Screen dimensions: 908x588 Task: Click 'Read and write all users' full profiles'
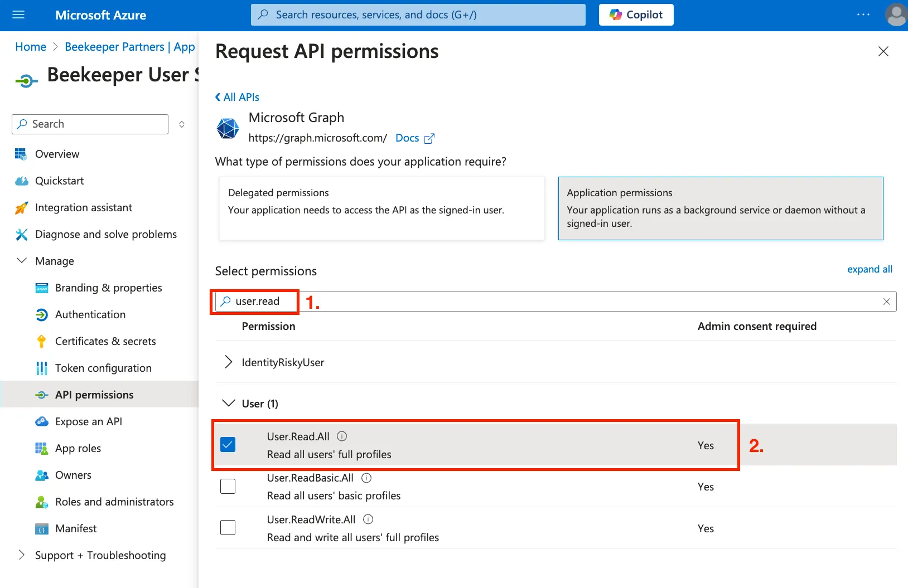click(352, 538)
